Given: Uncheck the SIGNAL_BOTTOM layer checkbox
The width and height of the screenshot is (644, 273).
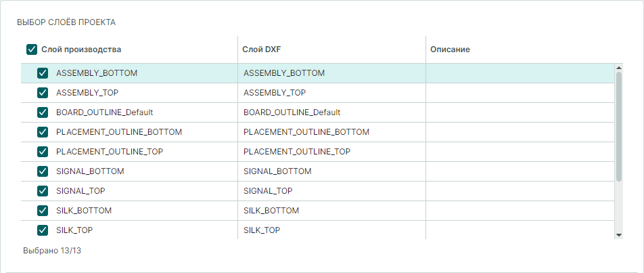Looking at the screenshot, I should click(x=43, y=171).
